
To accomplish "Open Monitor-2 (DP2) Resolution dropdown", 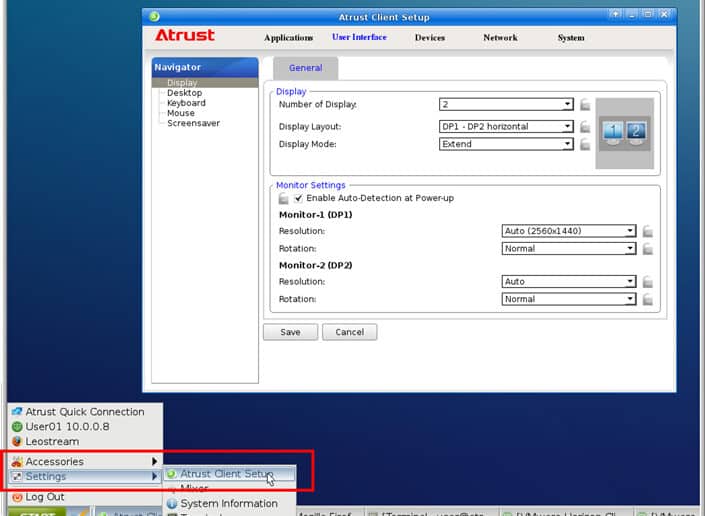I will pyautogui.click(x=569, y=282).
